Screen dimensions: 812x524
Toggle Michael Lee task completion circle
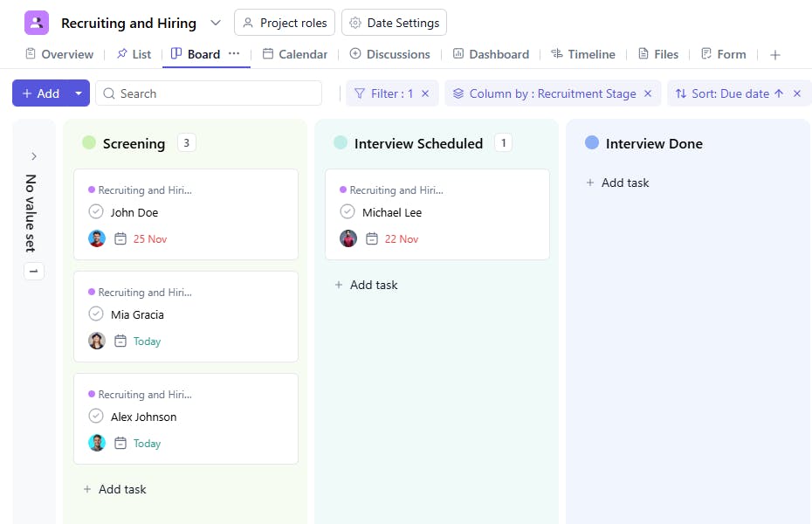click(348, 211)
